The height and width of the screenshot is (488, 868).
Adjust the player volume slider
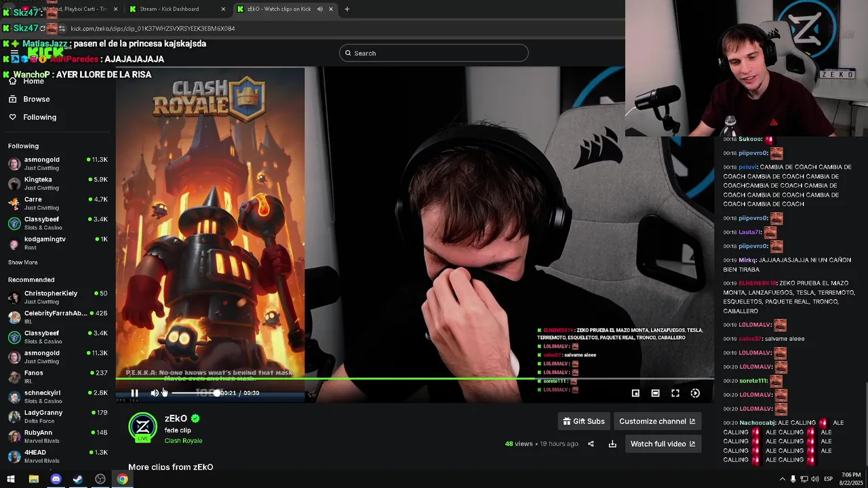click(194, 393)
